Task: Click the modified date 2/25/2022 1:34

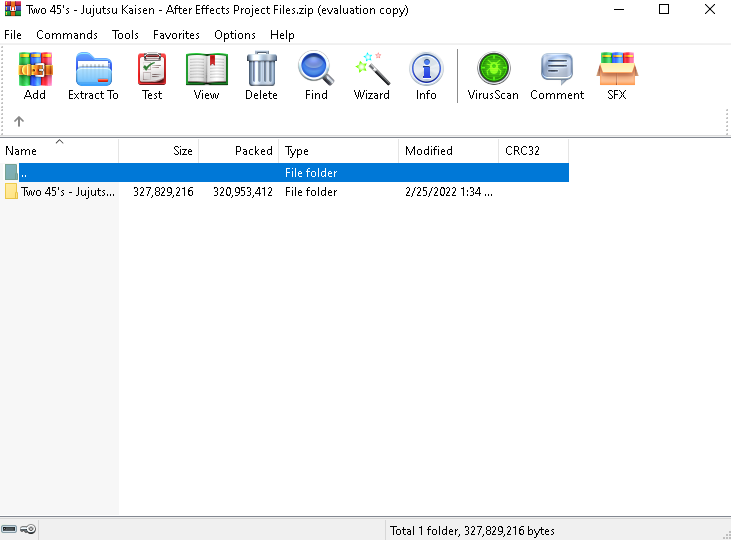Action: (448, 192)
